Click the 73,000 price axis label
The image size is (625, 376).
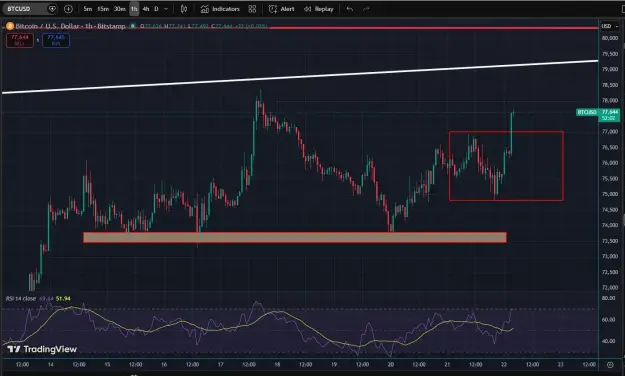point(610,256)
